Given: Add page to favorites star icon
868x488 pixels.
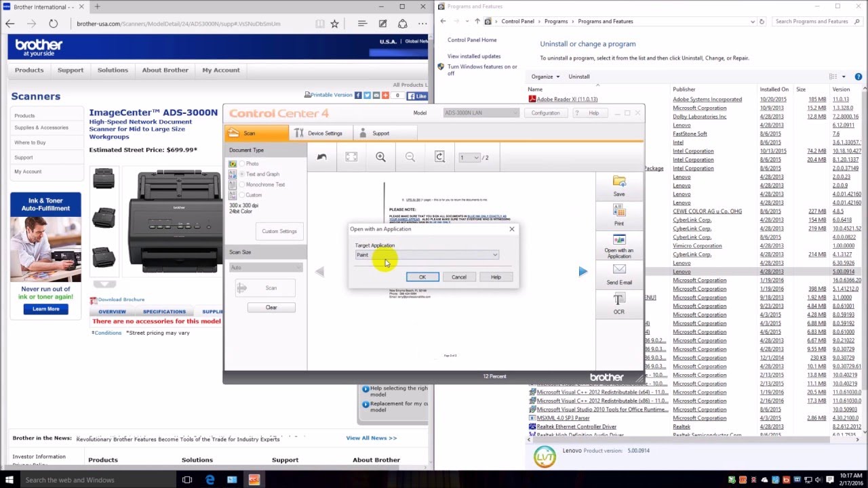Looking at the screenshot, I should [334, 24].
